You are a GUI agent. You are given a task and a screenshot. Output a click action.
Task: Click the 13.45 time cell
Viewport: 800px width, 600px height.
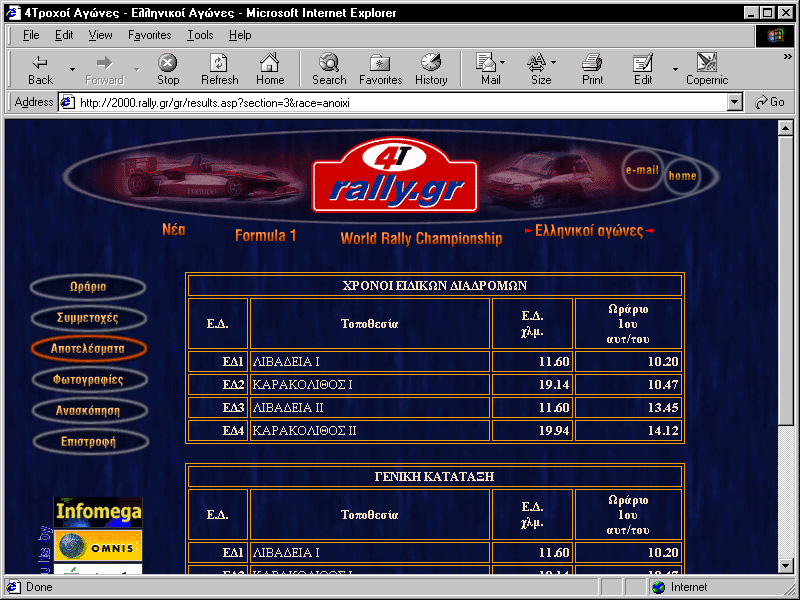coord(628,408)
